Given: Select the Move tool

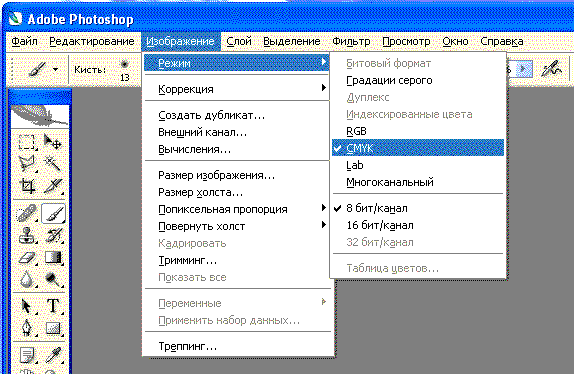Looking at the screenshot, I should [53, 142].
